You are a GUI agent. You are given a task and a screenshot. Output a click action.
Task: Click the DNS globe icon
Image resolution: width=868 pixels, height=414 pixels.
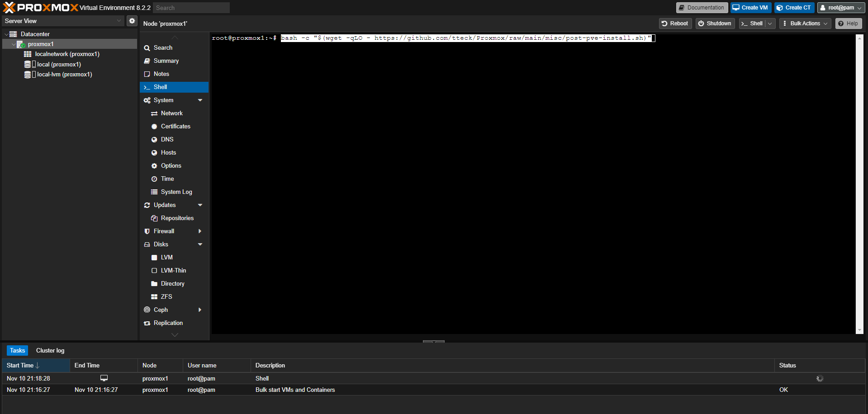tap(154, 140)
